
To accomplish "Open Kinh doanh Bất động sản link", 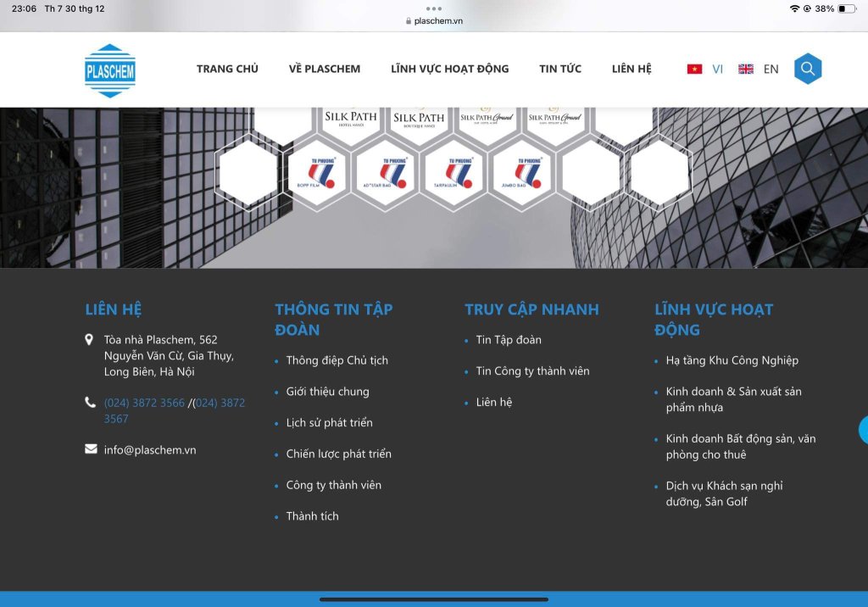I will (x=741, y=447).
